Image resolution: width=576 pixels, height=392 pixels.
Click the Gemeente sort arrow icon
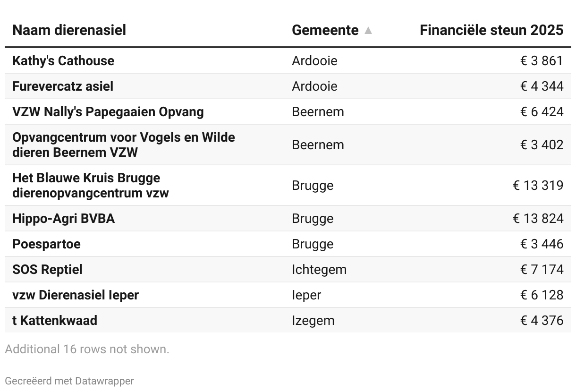coord(368,31)
